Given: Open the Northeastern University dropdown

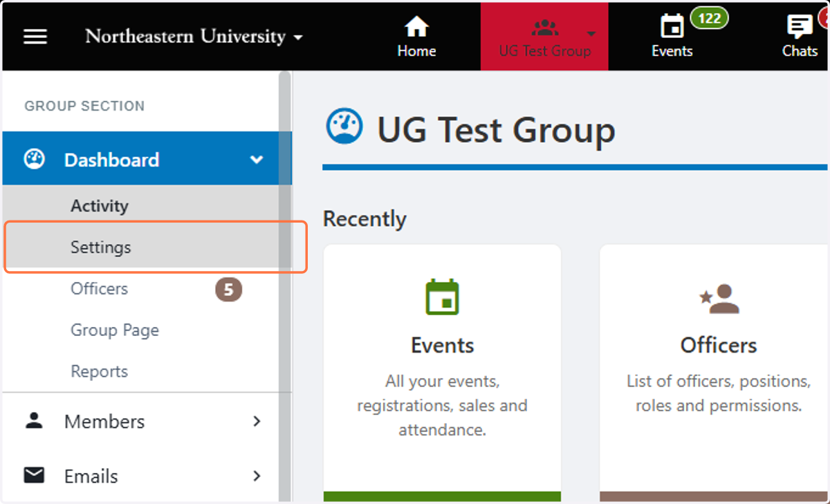Looking at the screenshot, I should click(x=194, y=36).
